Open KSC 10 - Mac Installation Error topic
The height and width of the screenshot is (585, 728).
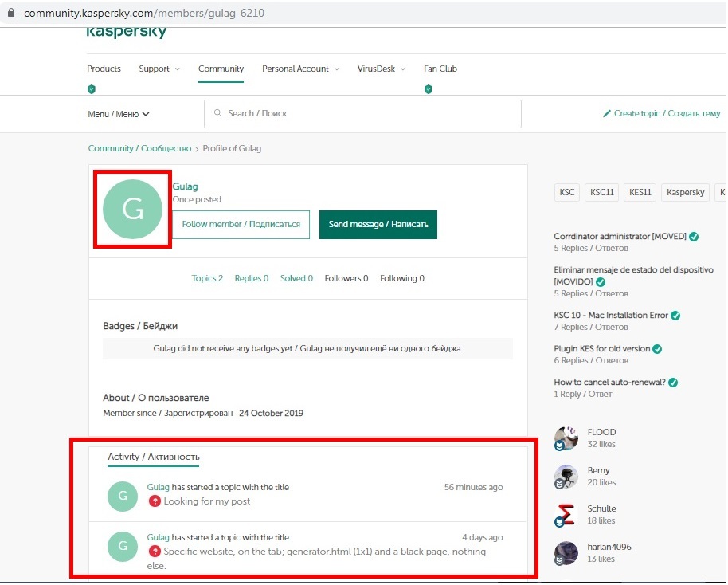(611, 316)
